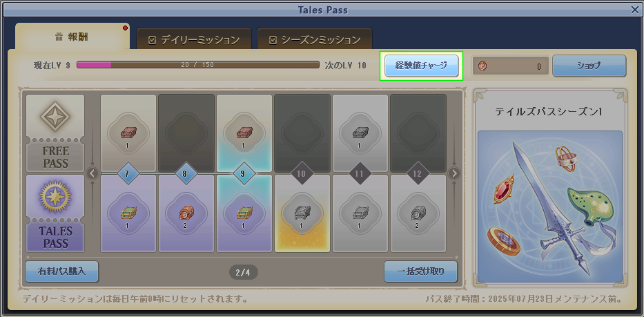Image resolution: width=644 pixels, height=317 pixels.
Task: Go to next rewards page with right arrow
Action: tap(454, 173)
